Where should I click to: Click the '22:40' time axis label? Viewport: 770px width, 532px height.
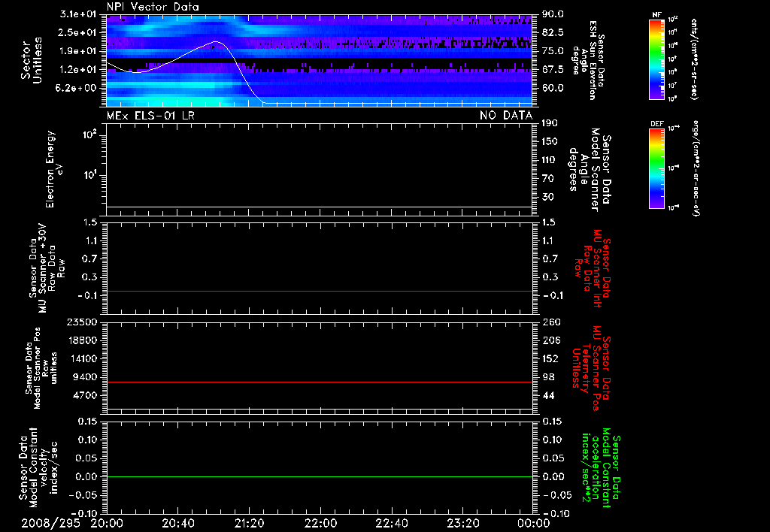391,524
